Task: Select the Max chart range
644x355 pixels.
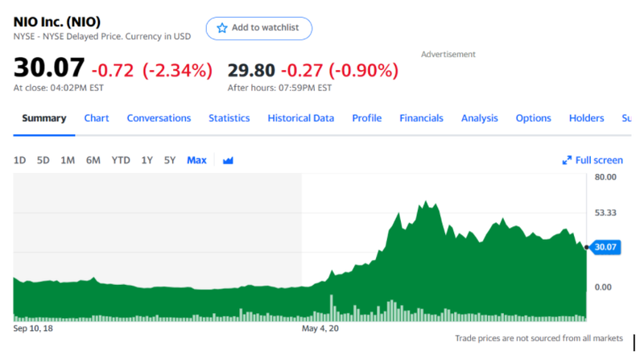Action: pyautogui.click(x=196, y=160)
